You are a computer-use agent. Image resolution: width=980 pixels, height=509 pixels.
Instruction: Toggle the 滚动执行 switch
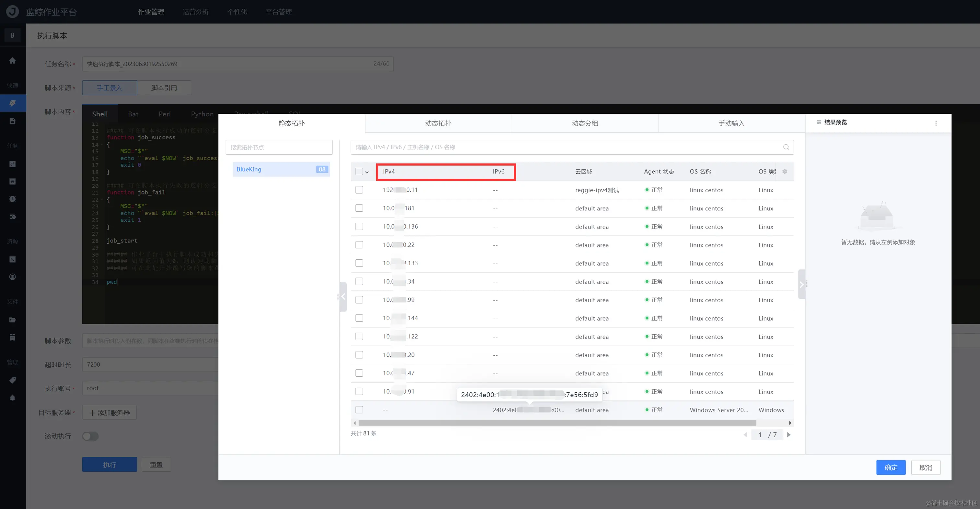tap(90, 436)
